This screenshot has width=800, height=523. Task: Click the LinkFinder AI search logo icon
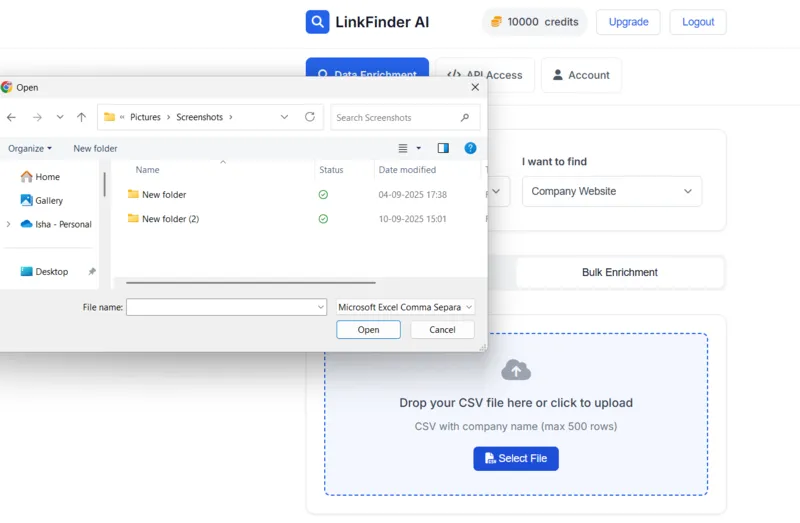tap(317, 22)
